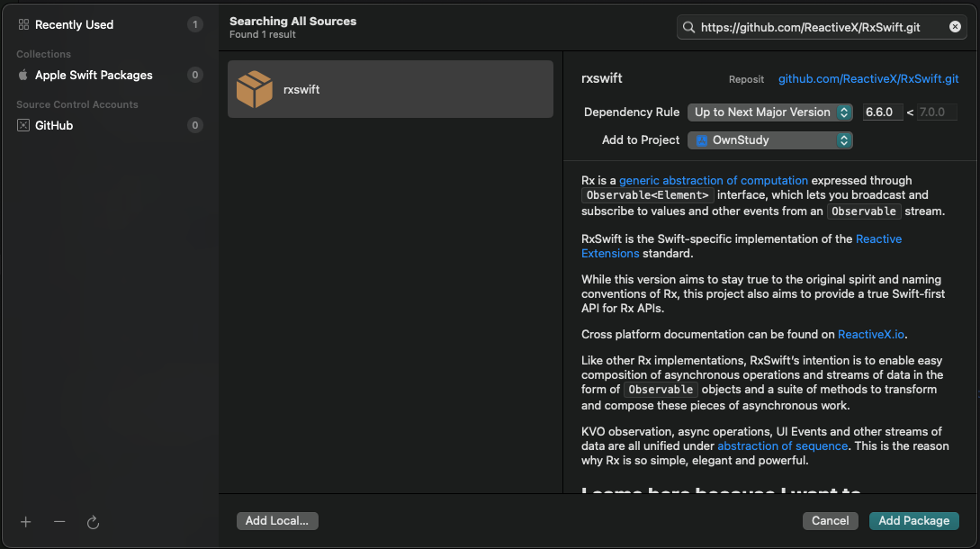Select Recently Used in sidebar
The image size is (980, 549).
pos(74,25)
